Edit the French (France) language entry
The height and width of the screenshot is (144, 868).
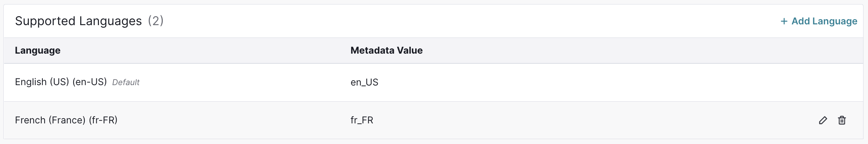823,120
